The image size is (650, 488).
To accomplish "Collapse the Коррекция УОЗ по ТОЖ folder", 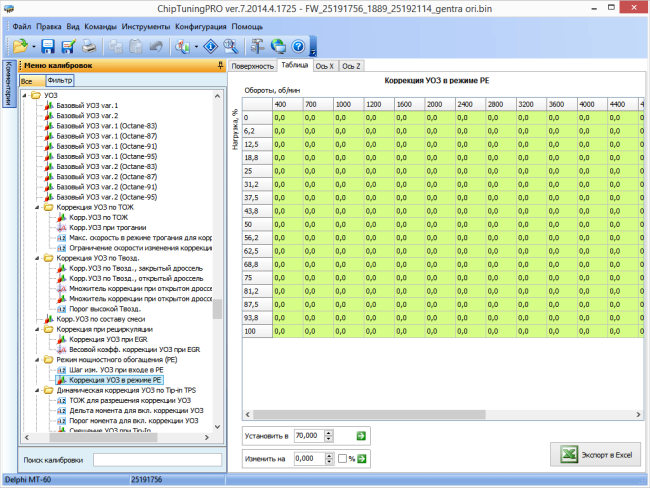I will [x=37, y=207].
